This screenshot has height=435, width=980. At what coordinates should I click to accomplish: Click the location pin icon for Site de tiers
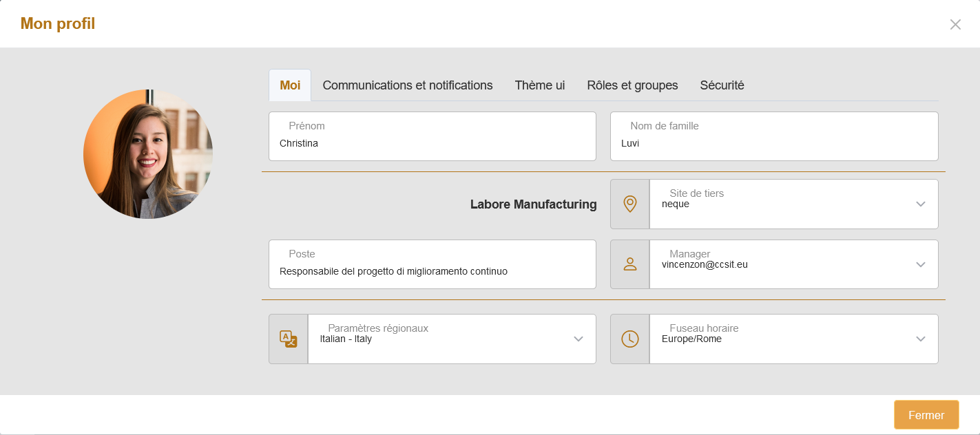click(629, 204)
